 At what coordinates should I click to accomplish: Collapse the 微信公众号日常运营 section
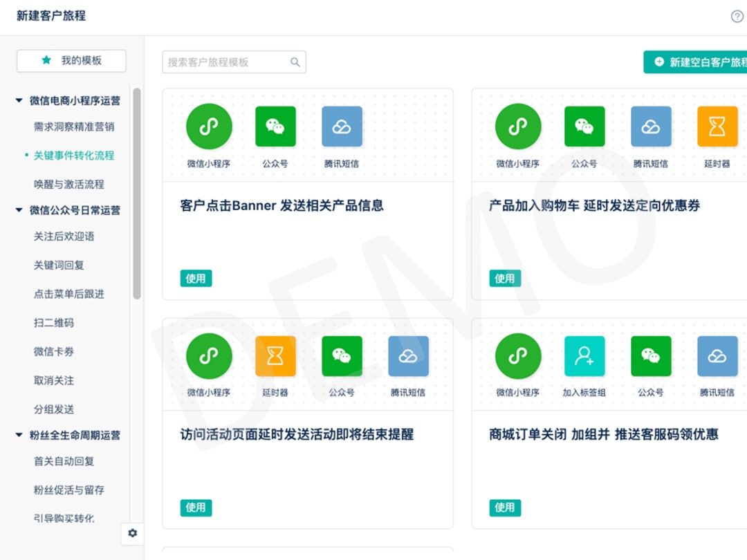tap(19, 210)
